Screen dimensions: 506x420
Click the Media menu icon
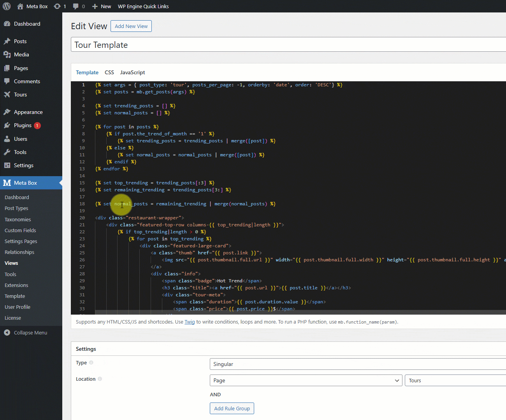click(7, 54)
